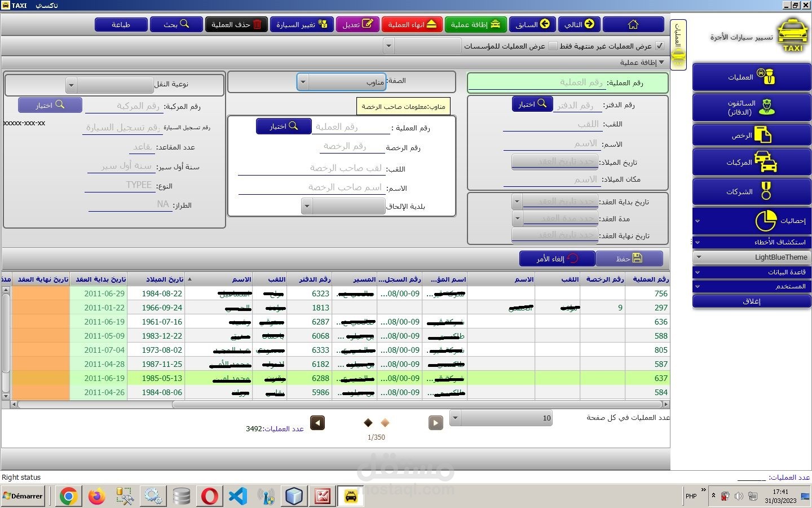Open rows per page dropdown showing 10
The image size is (812, 508).
[501, 418]
